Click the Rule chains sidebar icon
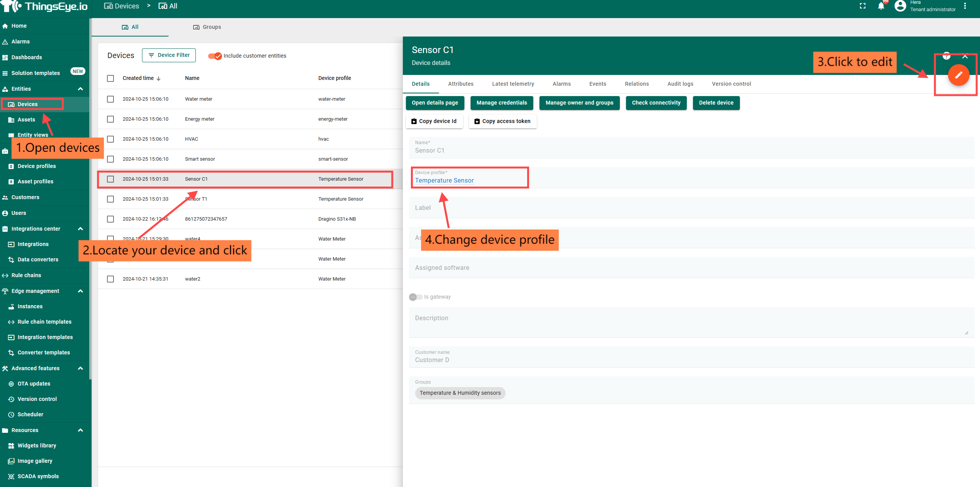The image size is (980, 487). tap(5, 276)
